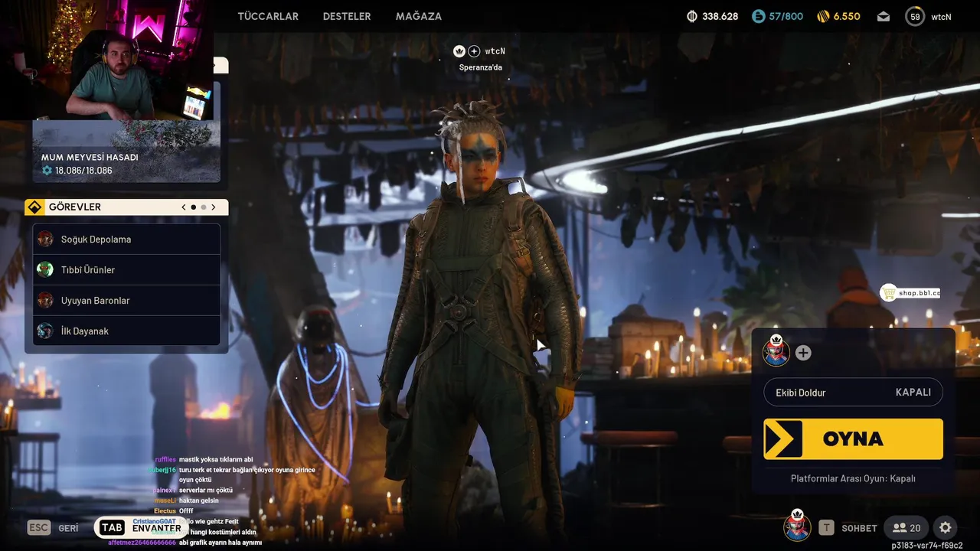Screen dimensions: 980x551
Task: Open the İlk Dayanak quest
Action: coord(126,331)
